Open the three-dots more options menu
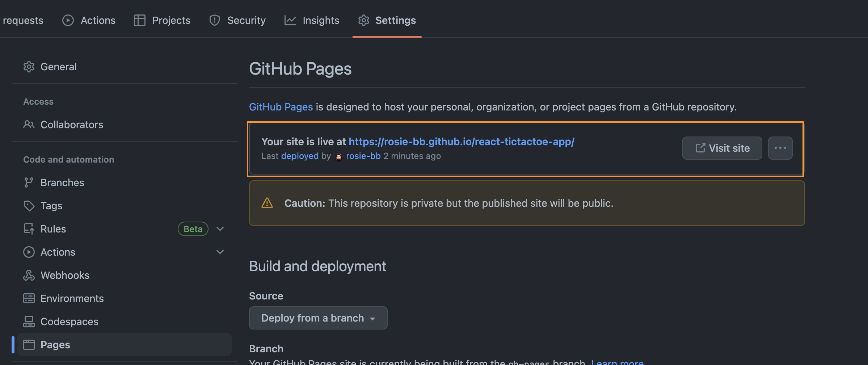Image resolution: width=868 pixels, height=365 pixels. coord(780,148)
